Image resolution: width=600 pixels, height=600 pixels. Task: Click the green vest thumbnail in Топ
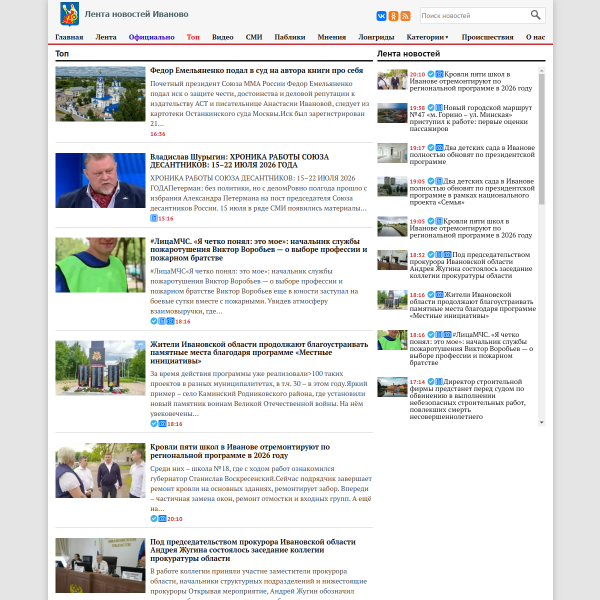coord(100,265)
